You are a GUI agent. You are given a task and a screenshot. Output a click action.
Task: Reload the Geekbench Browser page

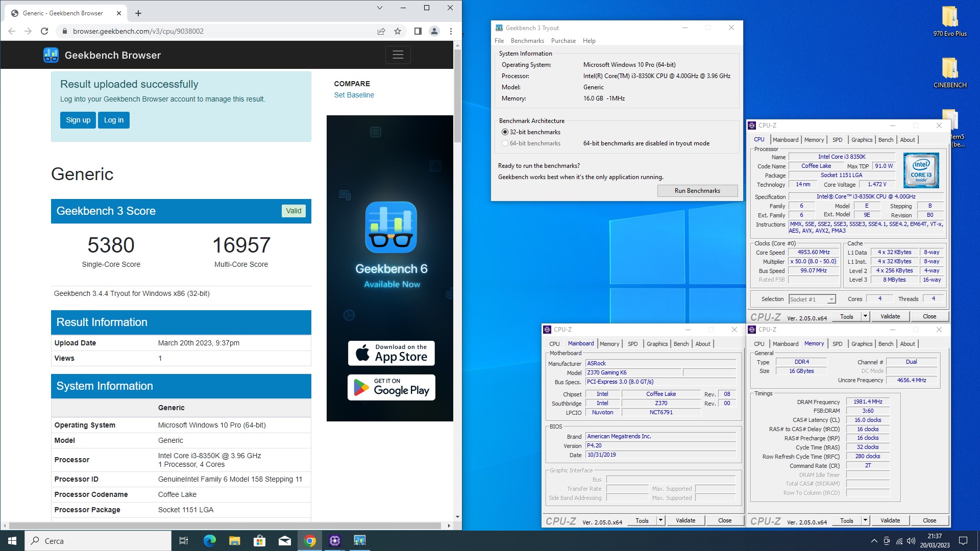point(44,31)
